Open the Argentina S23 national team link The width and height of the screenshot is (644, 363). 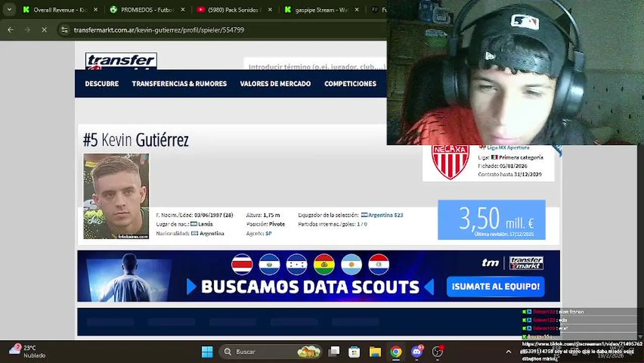coord(385,215)
